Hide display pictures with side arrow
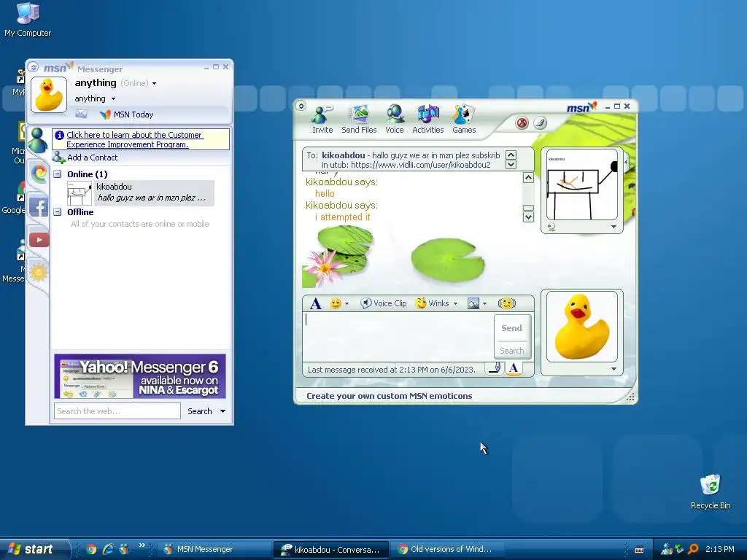 [626, 163]
